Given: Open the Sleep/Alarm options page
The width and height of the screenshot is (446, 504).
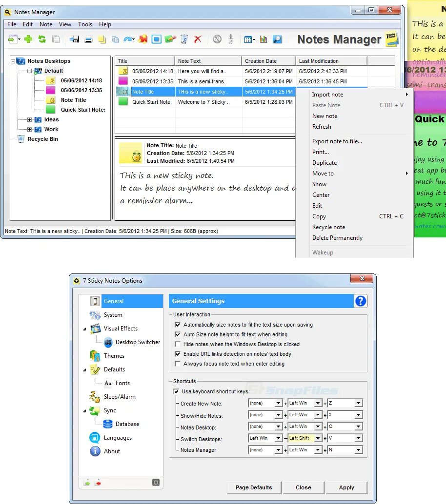Looking at the screenshot, I should coord(120,397).
